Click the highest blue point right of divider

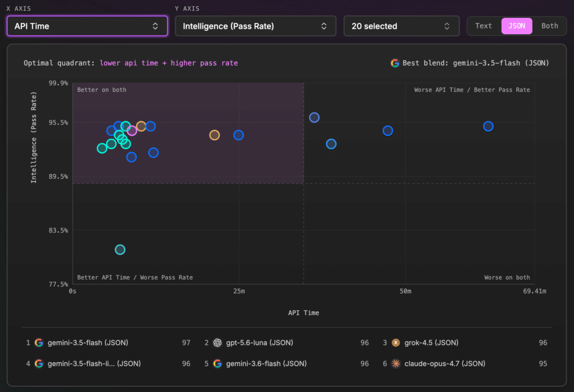coord(314,118)
